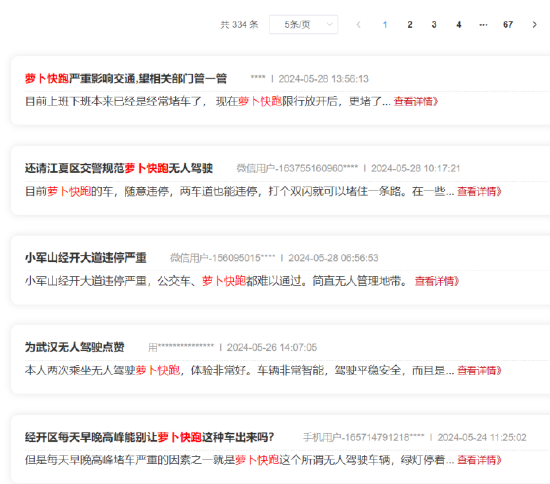Select page 3 in pagination
Image resolution: width=550 pixels, height=484 pixels.
click(x=434, y=25)
